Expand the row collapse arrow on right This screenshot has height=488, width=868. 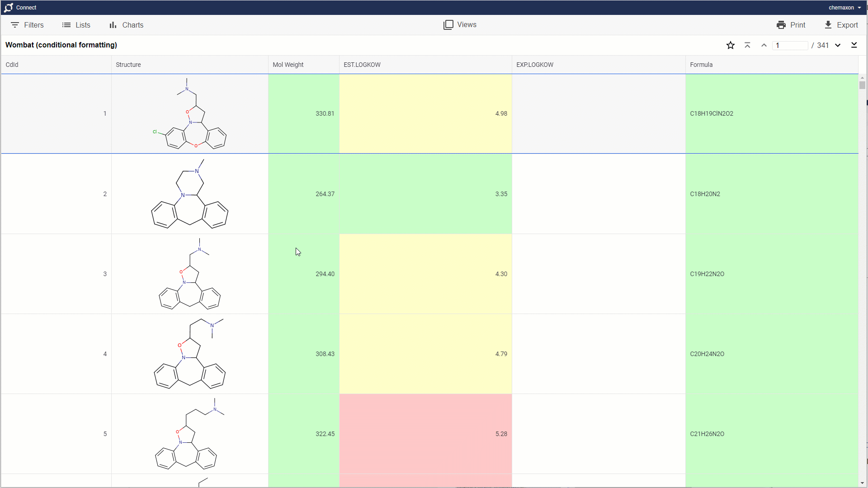[855, 45]
